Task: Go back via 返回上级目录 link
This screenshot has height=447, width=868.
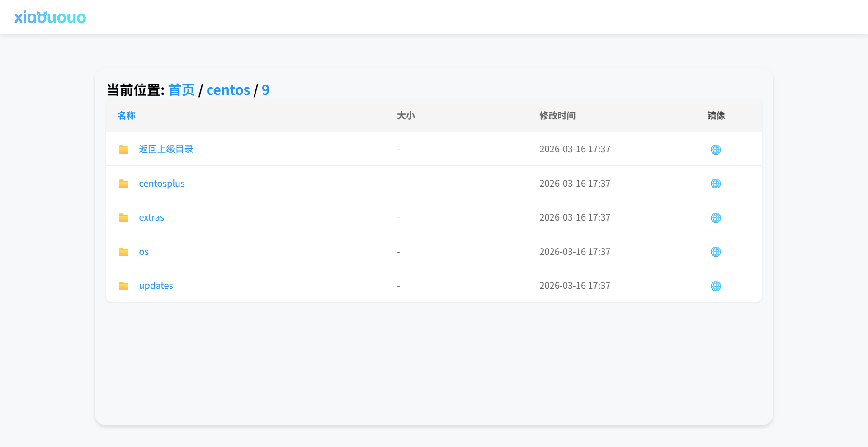Action: click(x=166, y=149)
